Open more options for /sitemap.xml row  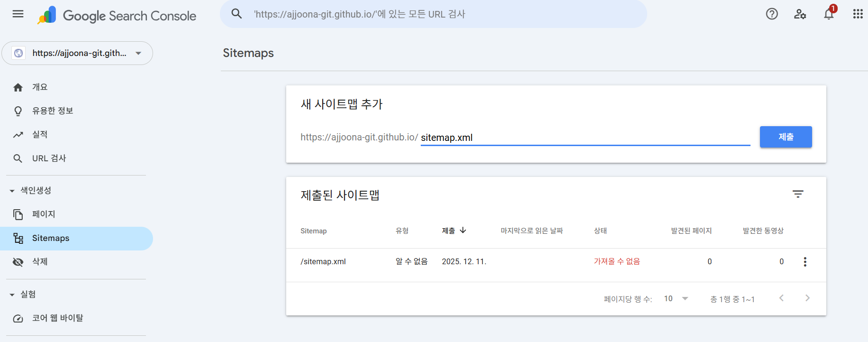[805, 262]
